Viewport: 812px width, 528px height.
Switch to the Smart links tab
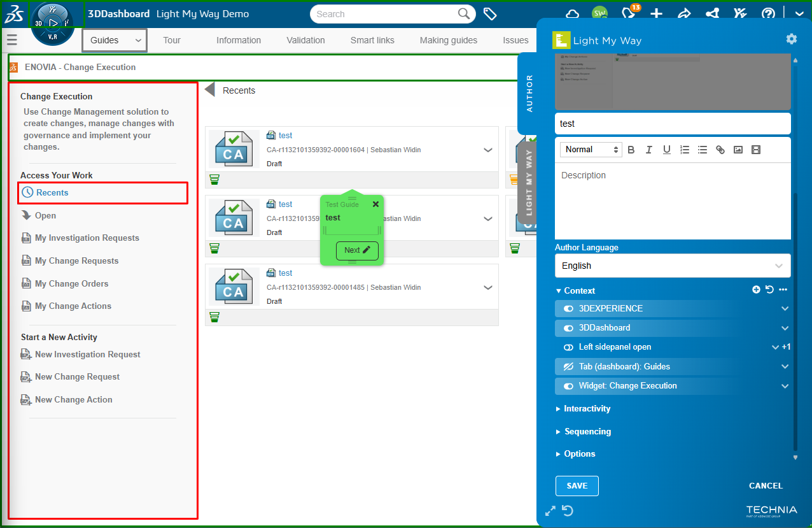372,40
